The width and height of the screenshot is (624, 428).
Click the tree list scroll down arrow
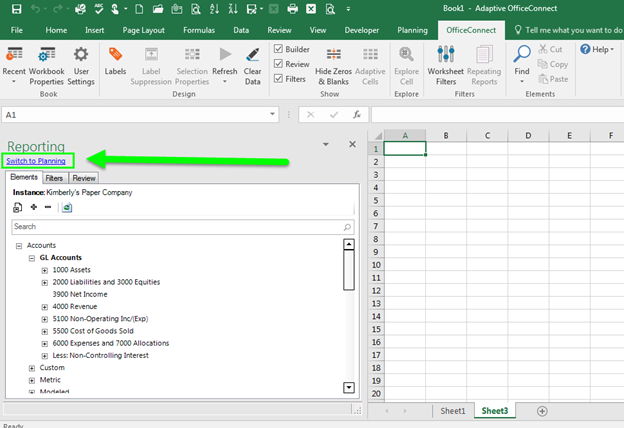(x=349, y=387)
